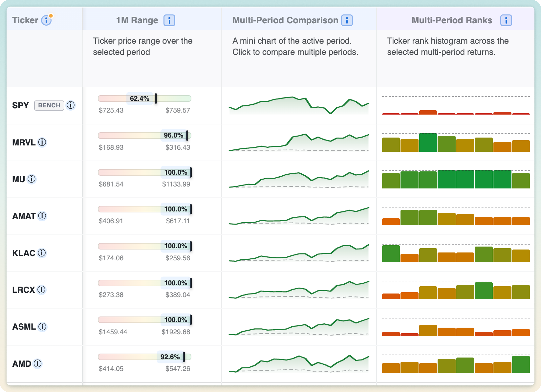
Task: Show info for MRVL ticker
Action: (42, 142)
